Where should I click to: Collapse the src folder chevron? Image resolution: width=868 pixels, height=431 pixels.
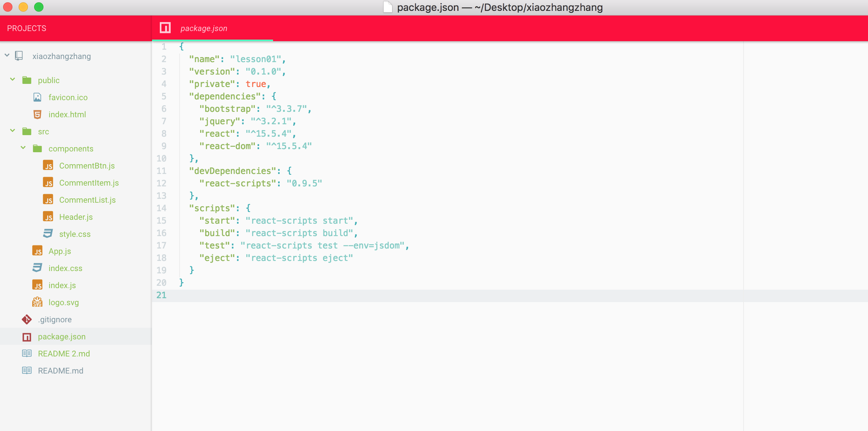(x=12, y=131)
